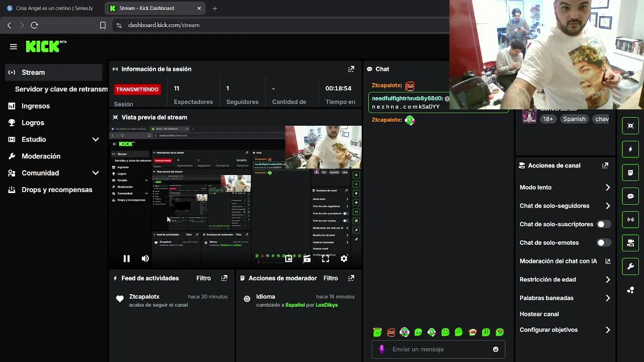Screen dimensions: 644x362
Task: Open Palabras baneadas chevron
Action: (x=608, y=298)
